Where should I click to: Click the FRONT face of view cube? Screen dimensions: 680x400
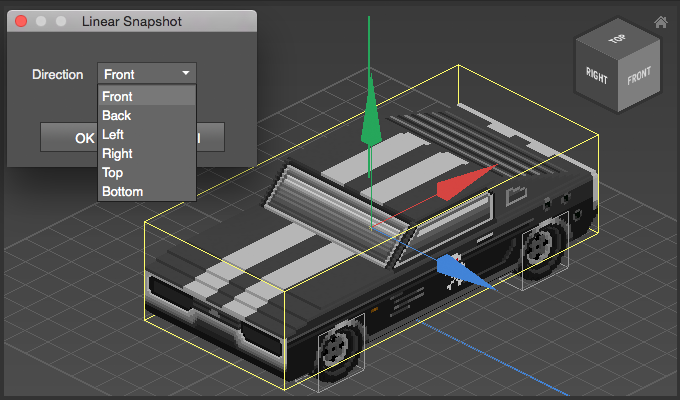tap(638, 77)
